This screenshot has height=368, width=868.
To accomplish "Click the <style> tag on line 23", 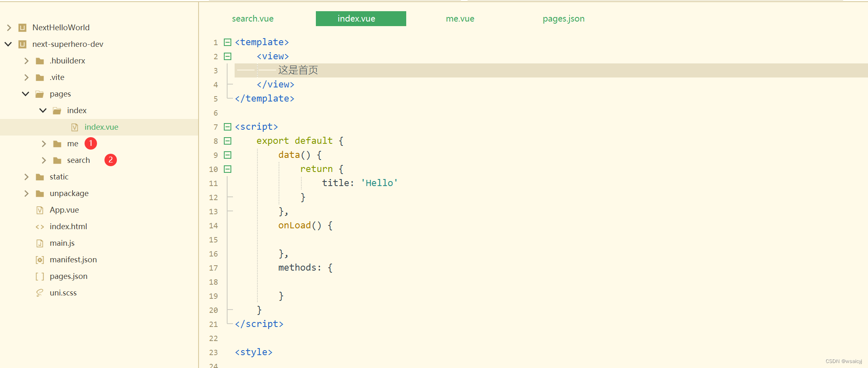I will point(254,352).
